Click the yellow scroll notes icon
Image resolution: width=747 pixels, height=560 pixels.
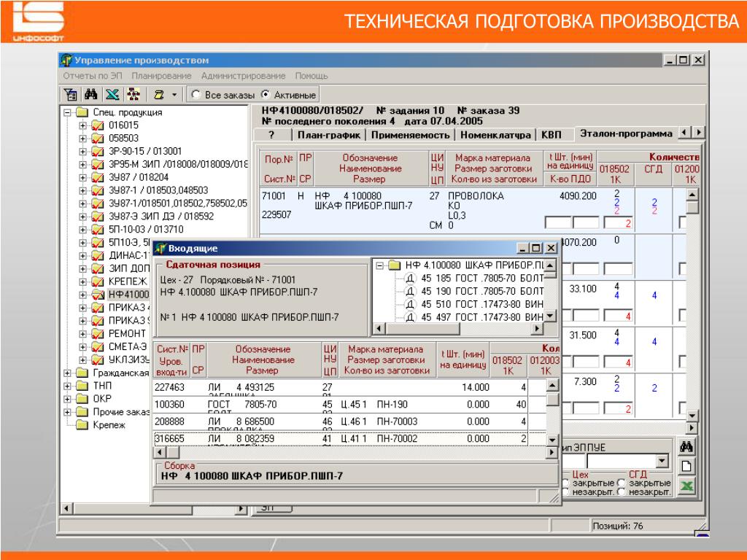pos(159,95)
